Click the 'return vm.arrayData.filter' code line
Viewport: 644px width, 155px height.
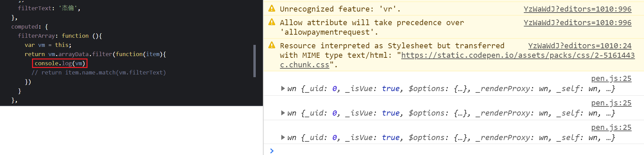point(95,54)
